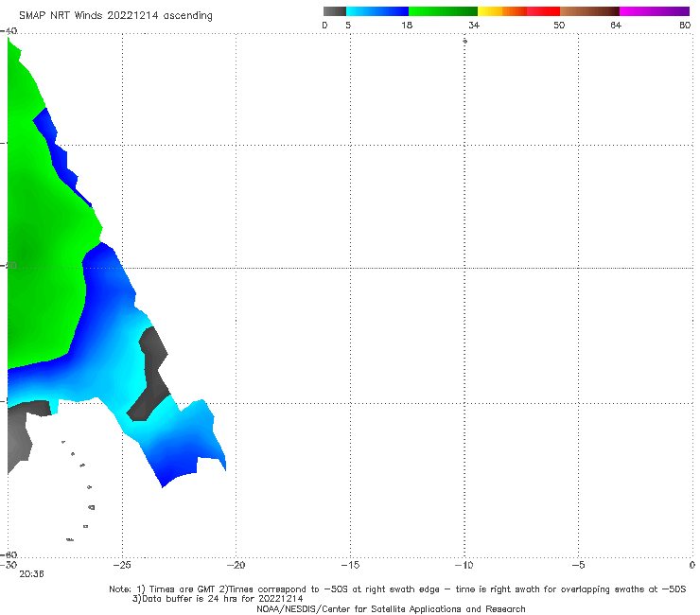This screenshot has width=700, height=615.
Task: Click the dark gray patch inside the cyan swath
Action: (x=149, y=376)
